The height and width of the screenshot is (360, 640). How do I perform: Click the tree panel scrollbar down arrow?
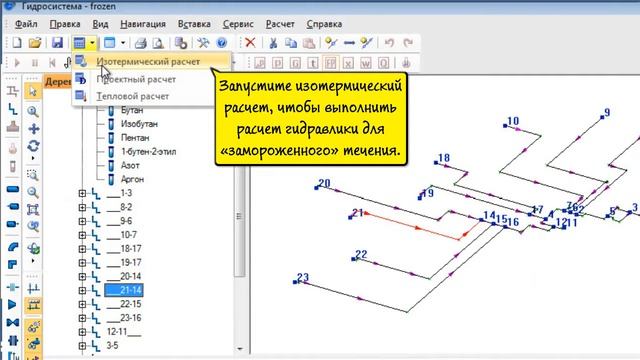[x=240, y=349]
